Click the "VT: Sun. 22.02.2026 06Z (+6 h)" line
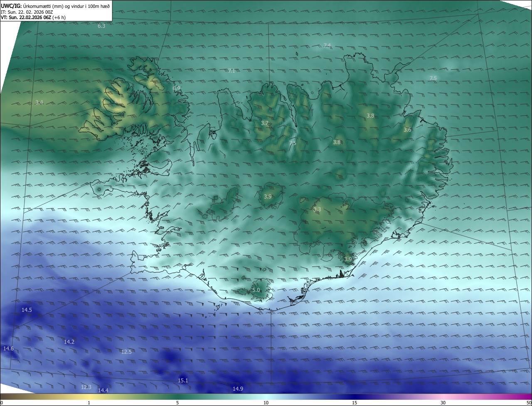Image resolution: width=532 pixels, height=406 pixels. (x=33, y=17)
